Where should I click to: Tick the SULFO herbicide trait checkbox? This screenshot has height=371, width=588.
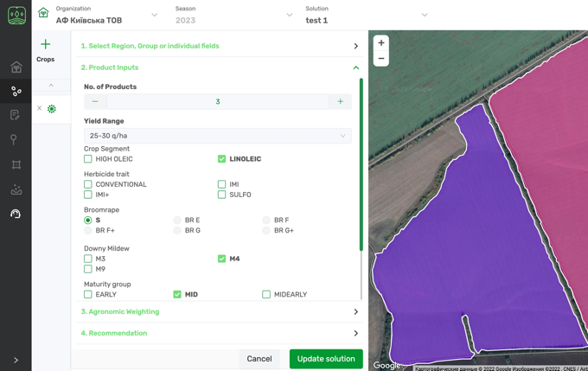coord(222,195)
